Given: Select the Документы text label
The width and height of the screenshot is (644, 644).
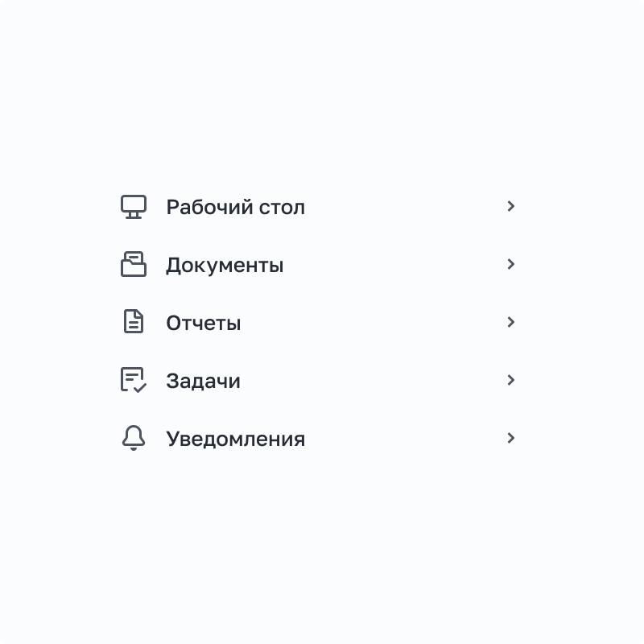Looking at the screenshot, I should tap(225, 265).
